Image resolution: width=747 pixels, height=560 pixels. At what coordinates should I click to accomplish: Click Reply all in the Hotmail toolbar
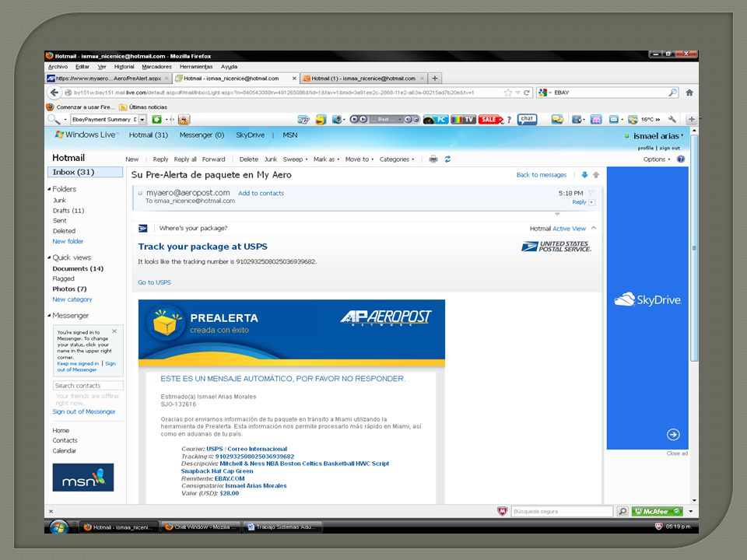[x=185, y=159]
